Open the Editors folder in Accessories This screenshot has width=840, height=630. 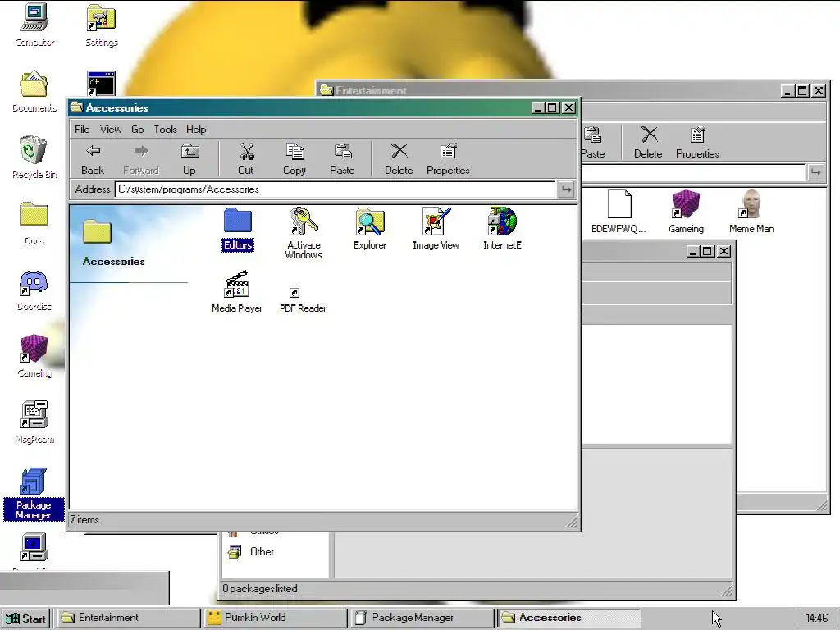[238, 230]
